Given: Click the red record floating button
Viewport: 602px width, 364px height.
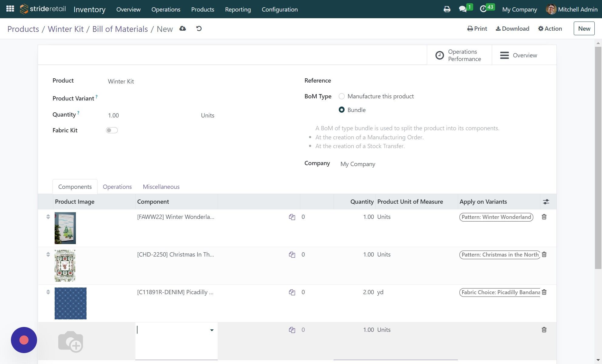Looking at the screenshot, I should pos(24,340).
